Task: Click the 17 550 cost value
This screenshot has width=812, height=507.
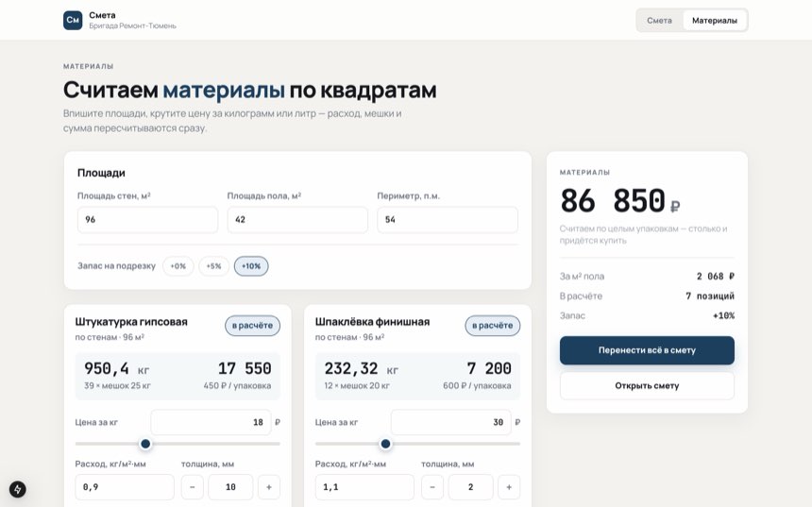Action: click(245, 368)
